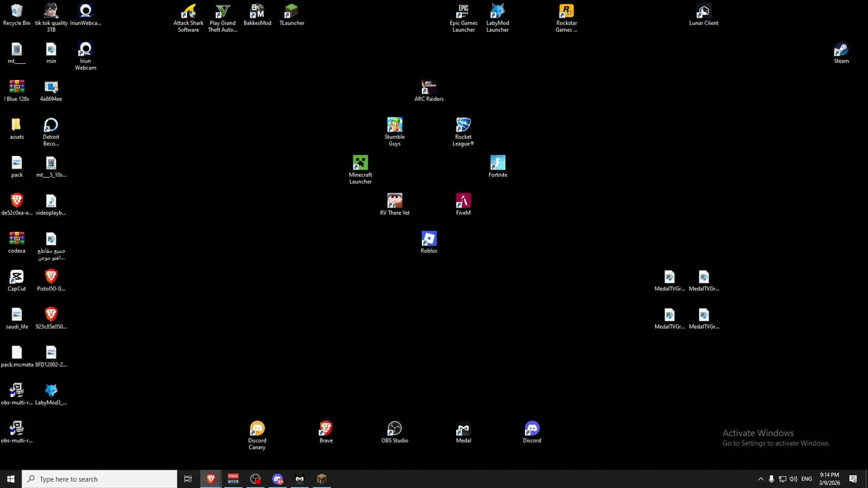This screenshot has width=868, height=488.
Task: Open the network tray icon
Action: click(x=782, y=479)
